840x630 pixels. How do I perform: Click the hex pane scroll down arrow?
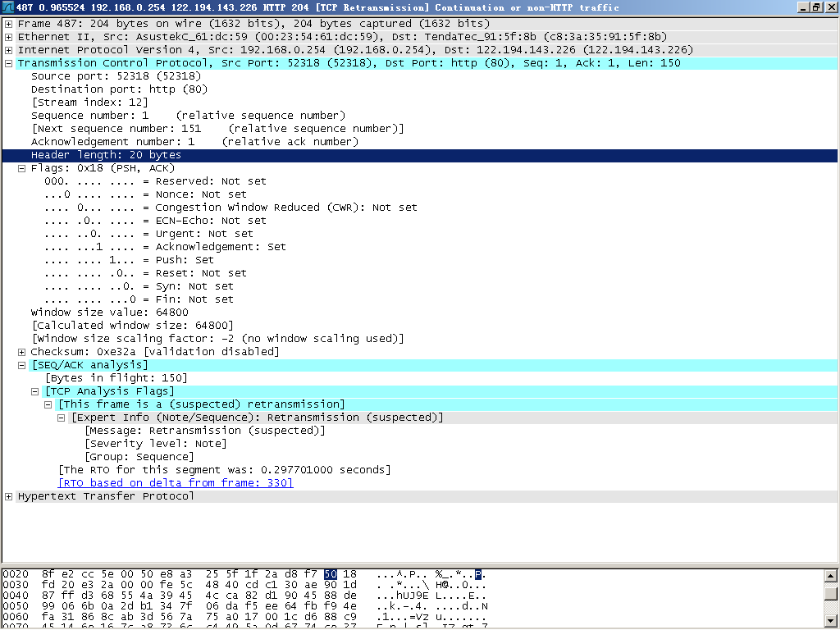[830, 621]
